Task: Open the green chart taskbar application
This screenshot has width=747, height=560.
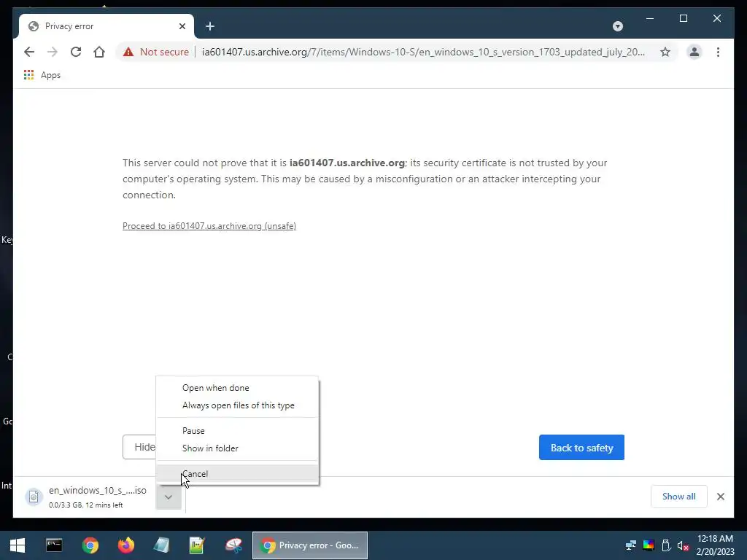Action: tap(197, 545)
